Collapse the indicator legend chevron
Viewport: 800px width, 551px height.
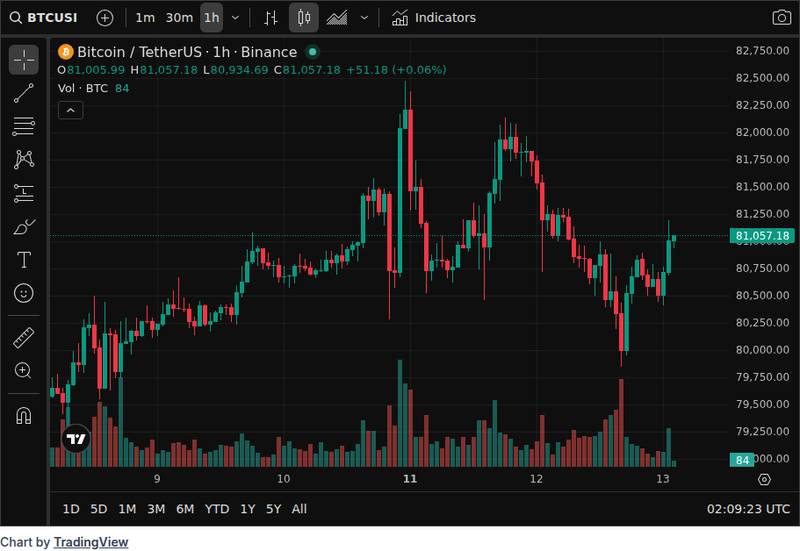pos(70,110)
